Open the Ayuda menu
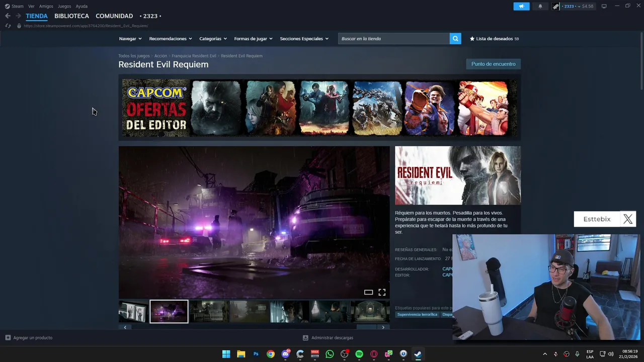Screen dimensions: 644x362 pyautogui.click(x=82, y=6)
